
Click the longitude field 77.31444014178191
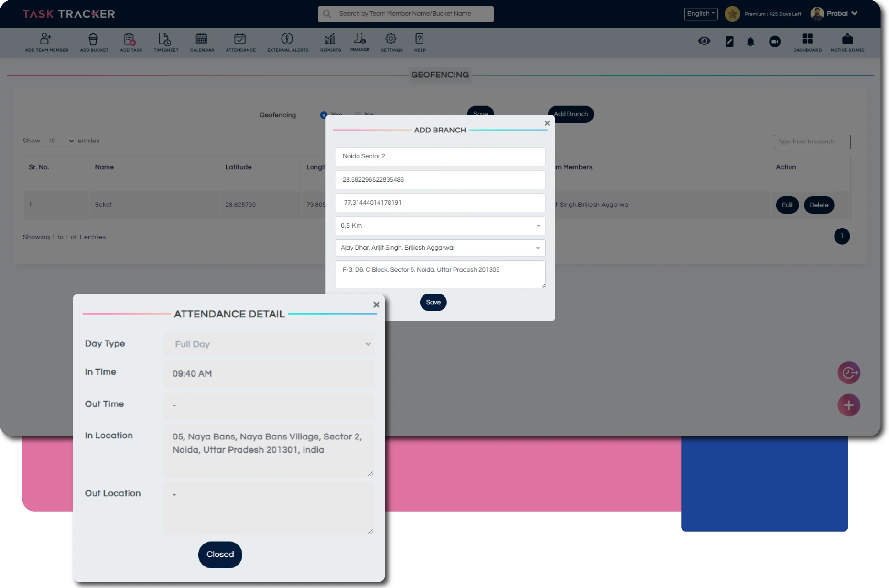pyautogui.click(x=440, y=203)
